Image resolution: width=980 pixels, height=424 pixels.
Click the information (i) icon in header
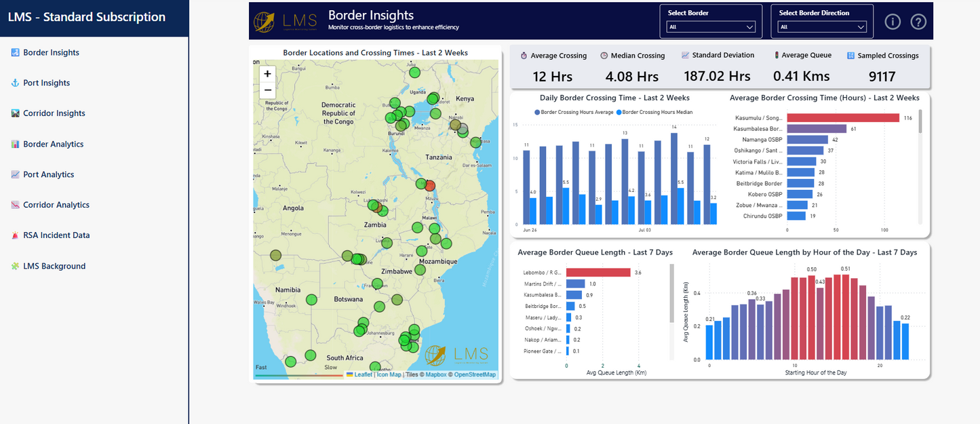[893, 22]
